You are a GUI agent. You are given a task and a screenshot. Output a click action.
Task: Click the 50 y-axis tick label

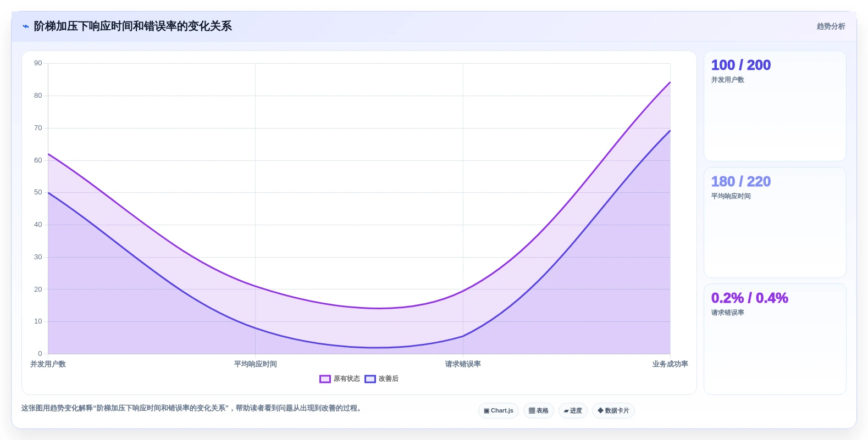[38, 192]
